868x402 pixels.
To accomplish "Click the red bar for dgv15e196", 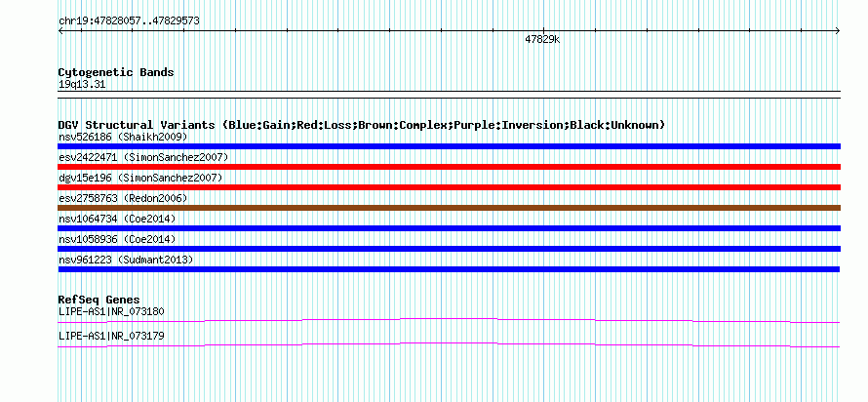I will click(449, 187).
